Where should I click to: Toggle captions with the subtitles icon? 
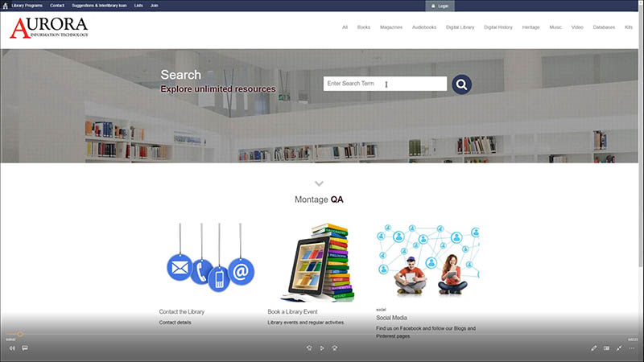click(25, 348)
